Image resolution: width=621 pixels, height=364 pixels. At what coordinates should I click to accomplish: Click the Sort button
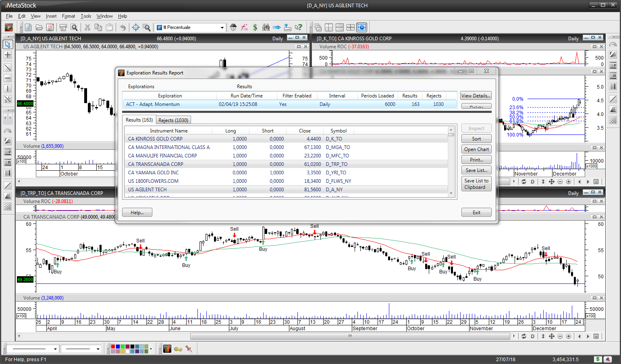(x=476, y=139)
